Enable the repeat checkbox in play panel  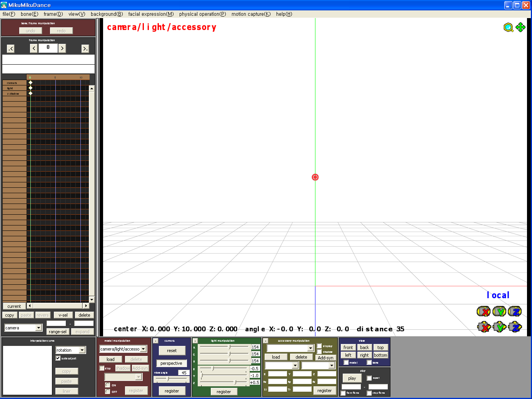(369, 378)
